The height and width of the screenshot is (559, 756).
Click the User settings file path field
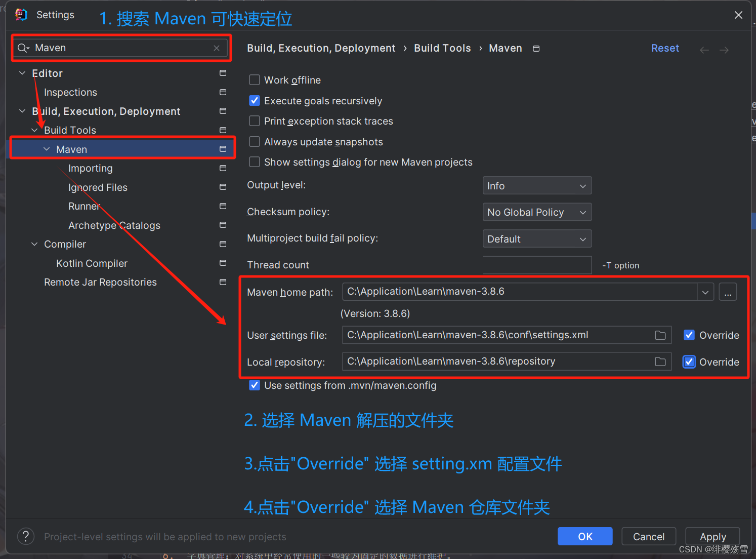pos(507,335)
